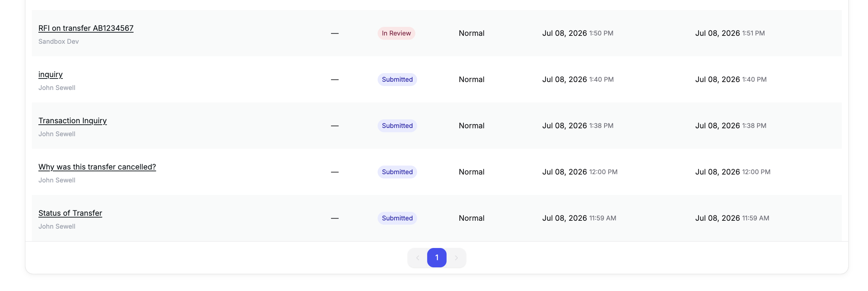The height and width of the screenshot is (291, 868).
Task: Click the dash cell in Transaction Inquiry row
Action: point(335,126)
